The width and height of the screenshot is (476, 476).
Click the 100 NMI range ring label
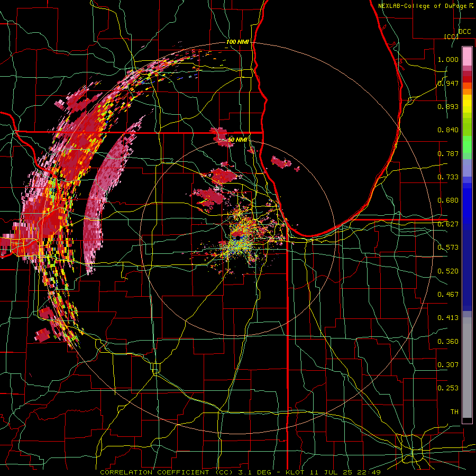237,42
